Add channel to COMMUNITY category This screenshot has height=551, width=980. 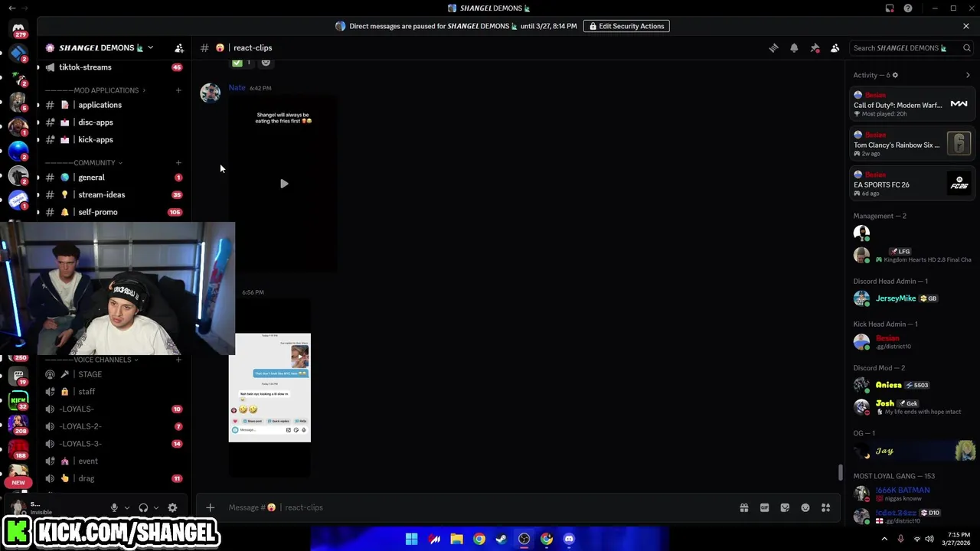(x=178, y=163)
